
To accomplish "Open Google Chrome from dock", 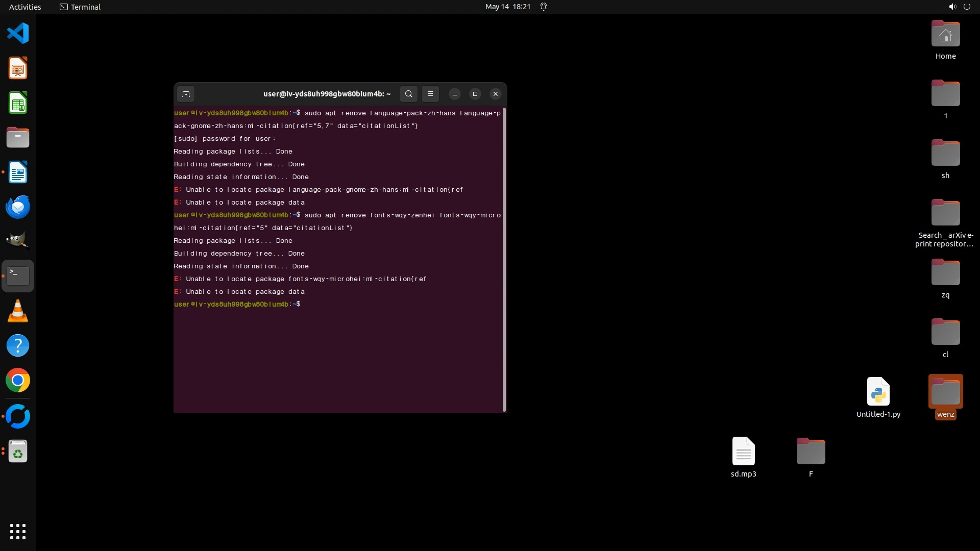I will click(x=18, y=381).
